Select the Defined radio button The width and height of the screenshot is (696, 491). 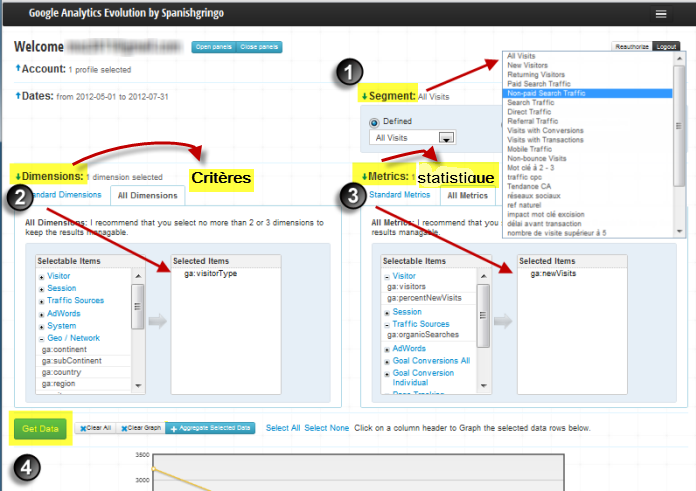[x=374, y=122]
